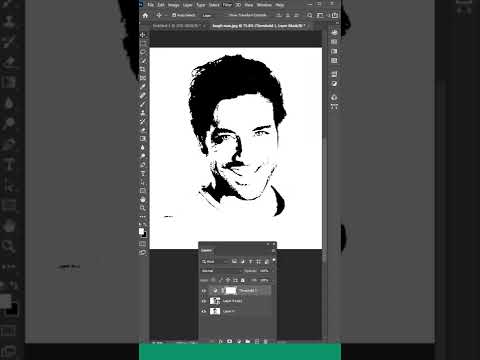Click the background color swatch
This screenshot has height=360, width=480.
[x=144, y=235]
